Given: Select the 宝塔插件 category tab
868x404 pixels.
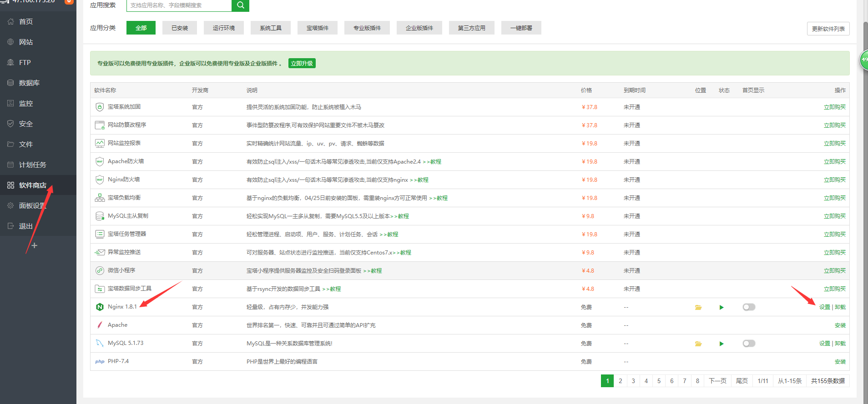Looking at the screenshot, I should tap(318, 28).
